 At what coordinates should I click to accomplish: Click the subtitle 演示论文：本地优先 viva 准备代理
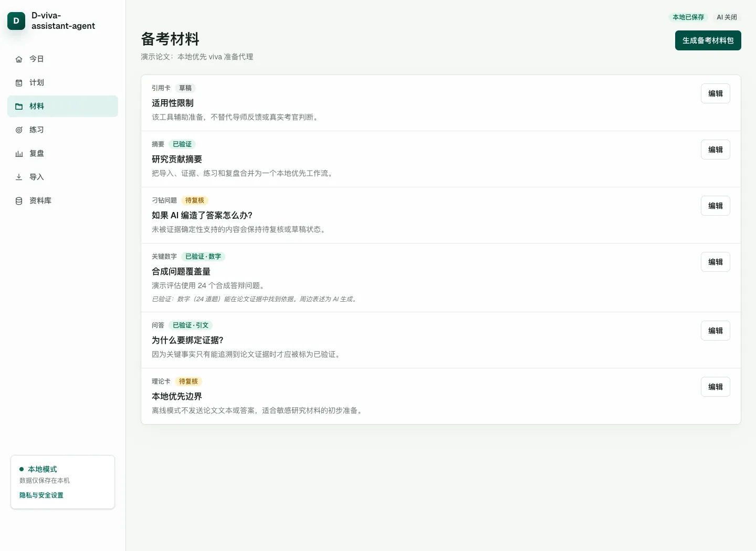(197, 57)
